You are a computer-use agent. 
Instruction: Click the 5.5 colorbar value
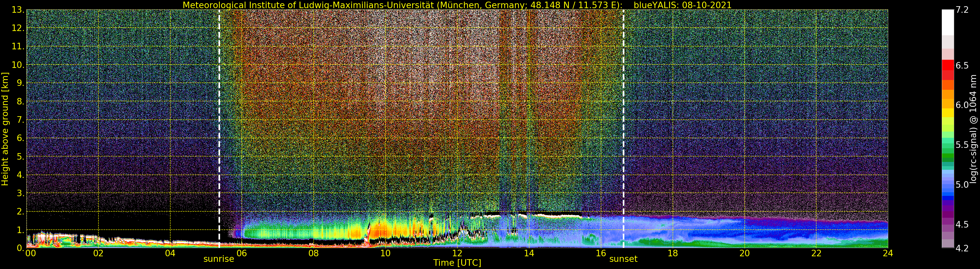tap(962, 145)
